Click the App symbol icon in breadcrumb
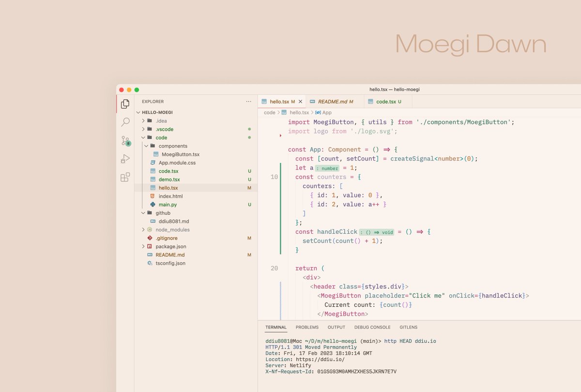This screenshot has height=392, width=581. pos(318,112)
